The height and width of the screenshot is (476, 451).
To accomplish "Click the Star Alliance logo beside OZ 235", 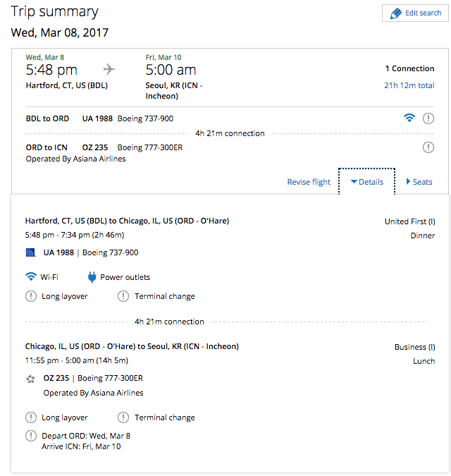I will [30, 379].
